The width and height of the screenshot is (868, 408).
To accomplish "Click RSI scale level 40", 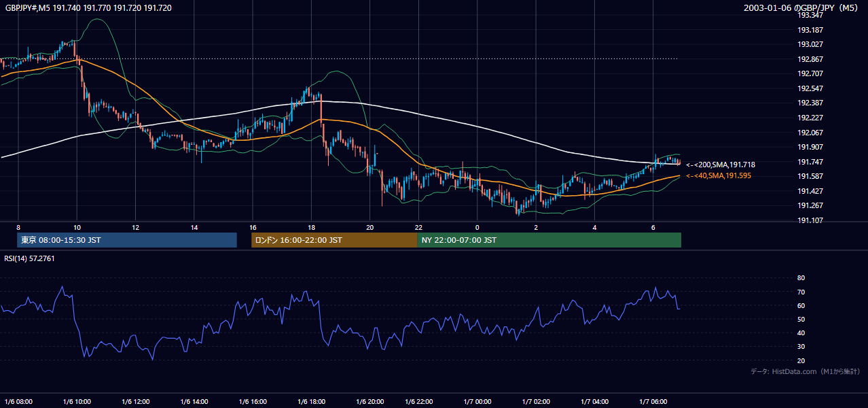I will point(801,333).
